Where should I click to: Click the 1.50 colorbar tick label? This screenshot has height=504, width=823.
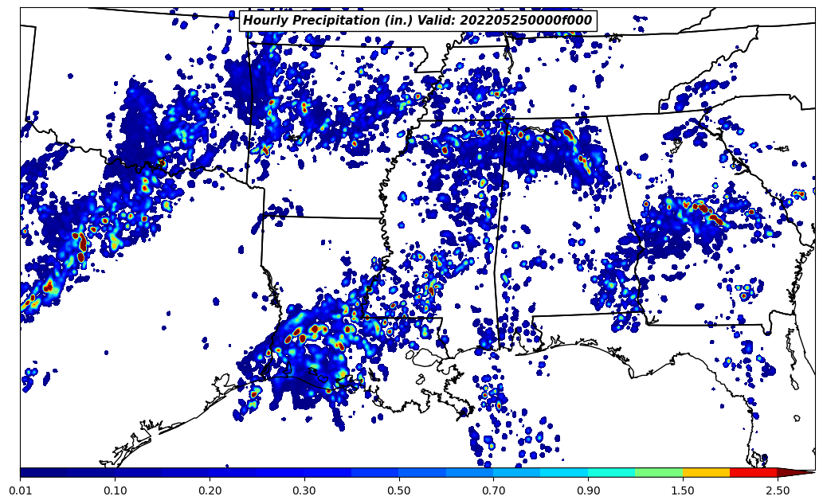click(x=683, y=490)
